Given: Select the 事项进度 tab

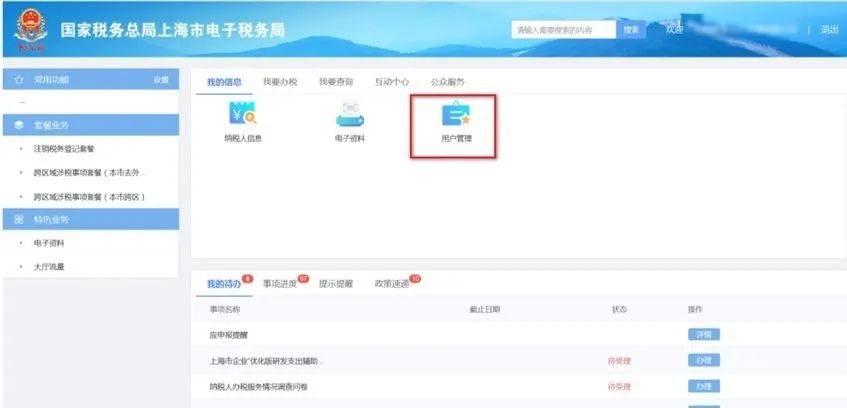Looking at the screenshot, I should [280, 284].
